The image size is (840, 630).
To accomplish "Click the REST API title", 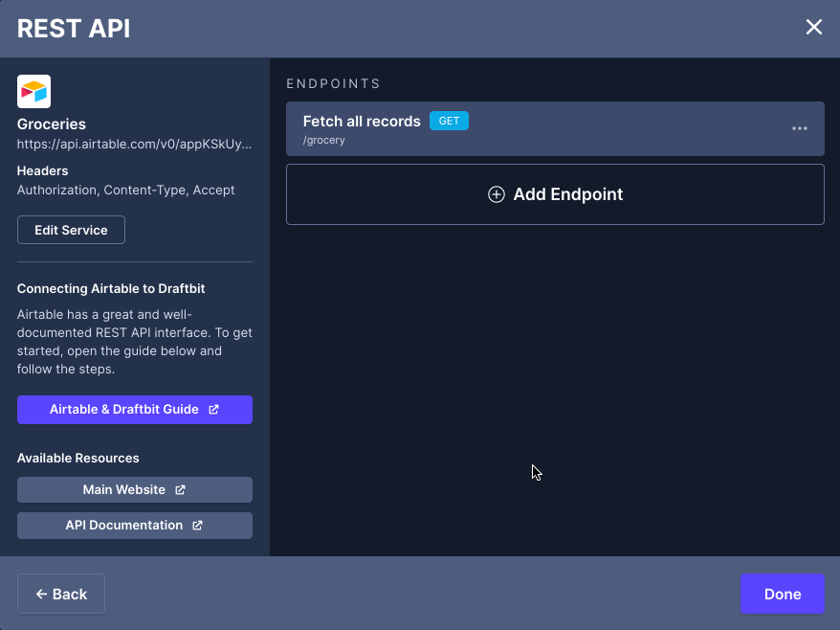I will coord(74,29).
